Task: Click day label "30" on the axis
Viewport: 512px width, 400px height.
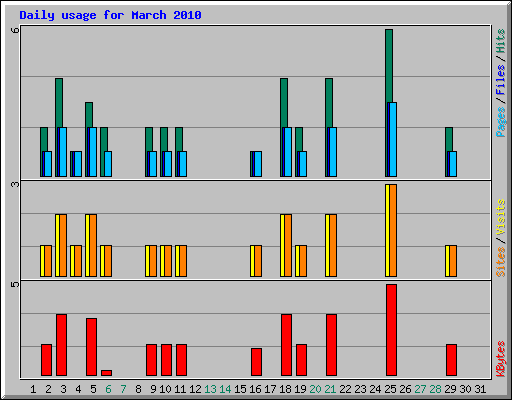Action: 465,389
